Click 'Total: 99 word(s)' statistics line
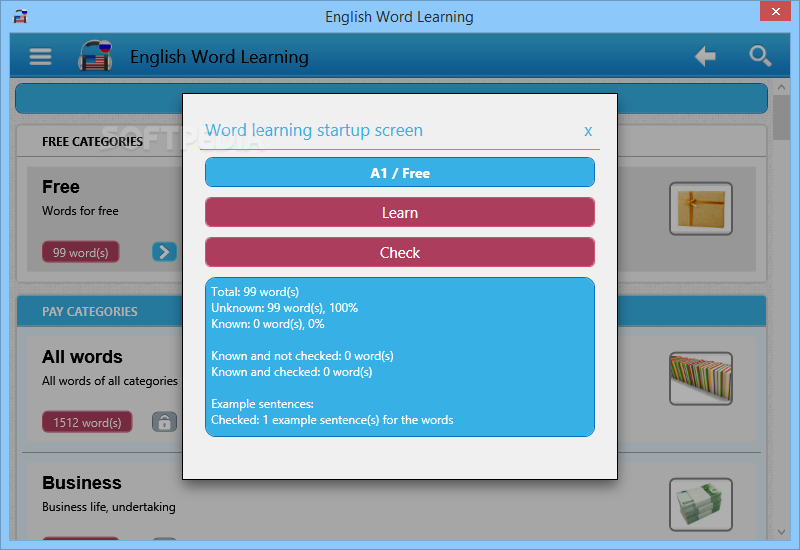Image resolution: width=800 pixels, height=550 pixels. [x=255, y=292]
